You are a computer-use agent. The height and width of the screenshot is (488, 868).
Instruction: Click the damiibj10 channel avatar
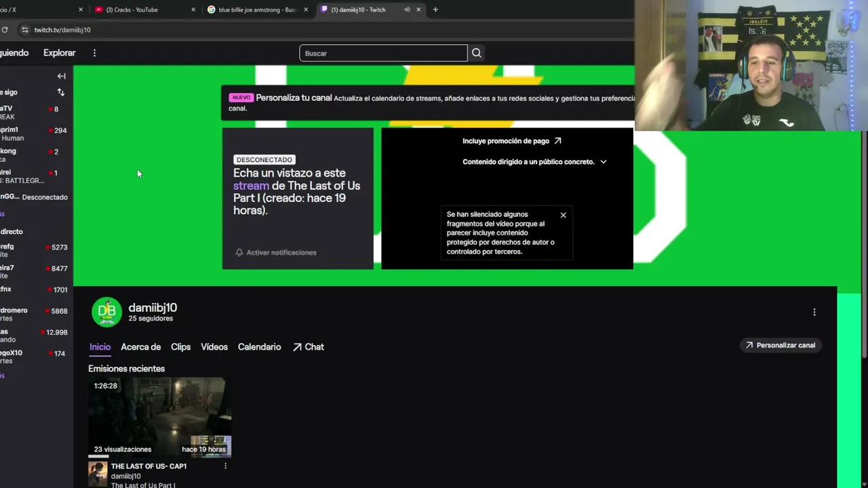click(106, 312)
